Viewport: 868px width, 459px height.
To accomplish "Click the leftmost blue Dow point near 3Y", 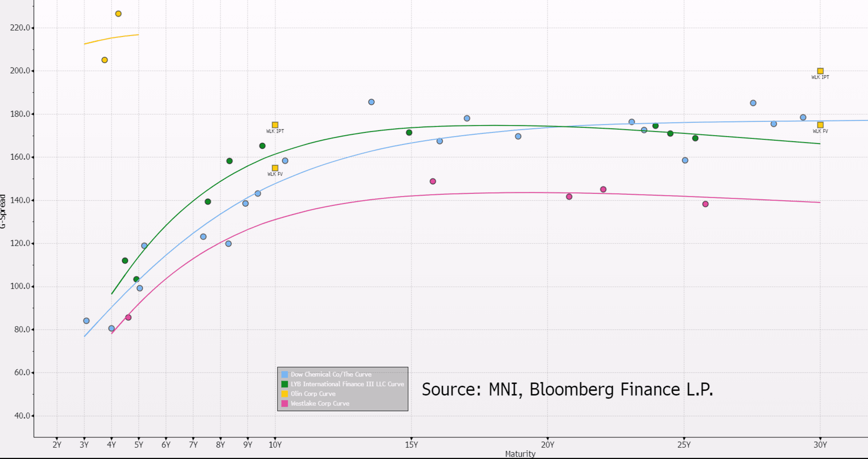I will click(86, 321).
